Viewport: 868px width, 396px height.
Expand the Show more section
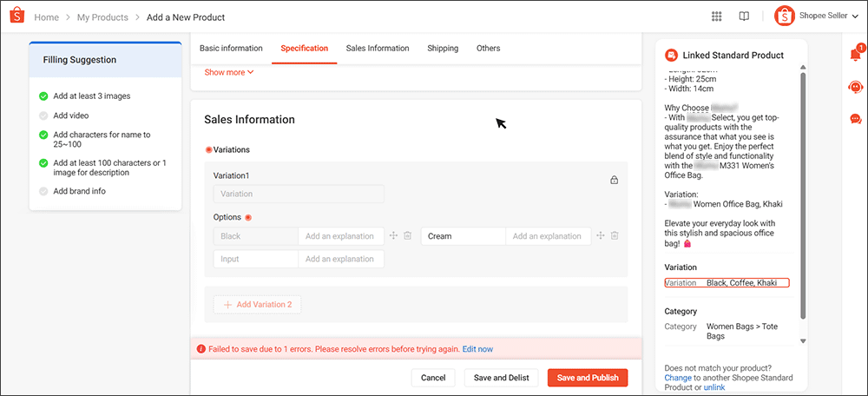[228, 72]
